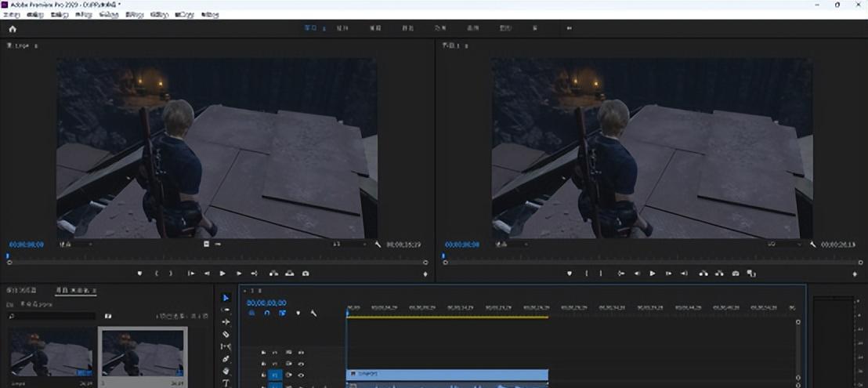
Task: Select the Type tool
Action: click(226, 383)
